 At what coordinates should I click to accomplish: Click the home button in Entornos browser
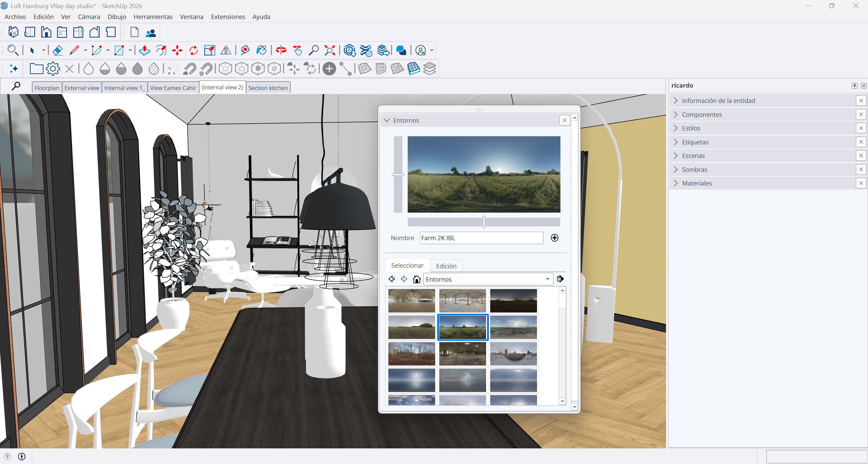coord(417,279)
